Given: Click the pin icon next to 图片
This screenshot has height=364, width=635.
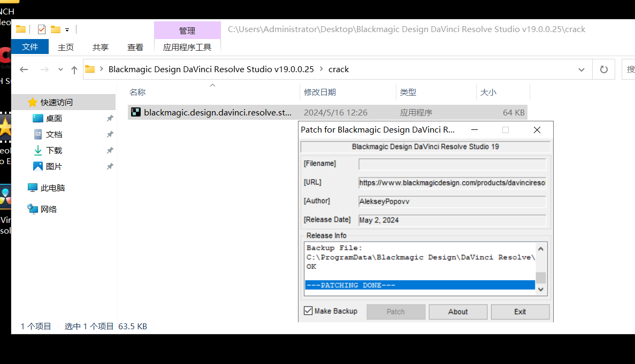Looking at the screenshot, I should coord(110,166).
